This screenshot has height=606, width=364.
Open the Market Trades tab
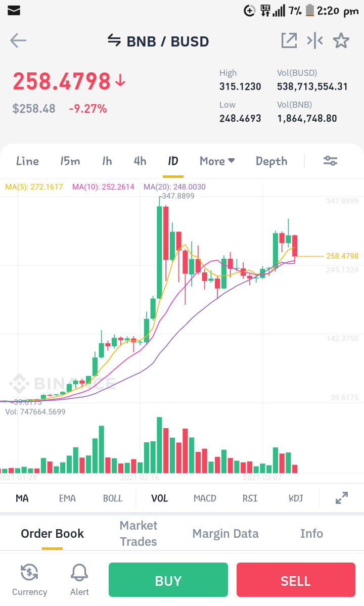(x=139, y=533)
